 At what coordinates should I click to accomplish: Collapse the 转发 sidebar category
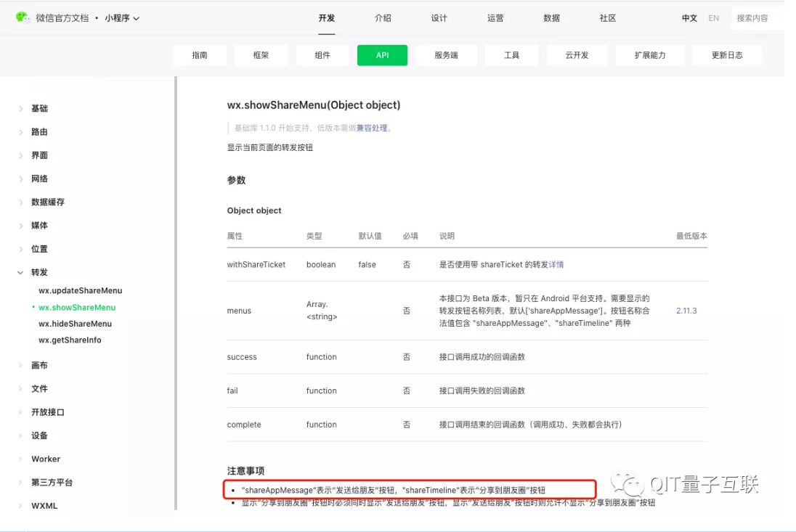coord(39,272)
